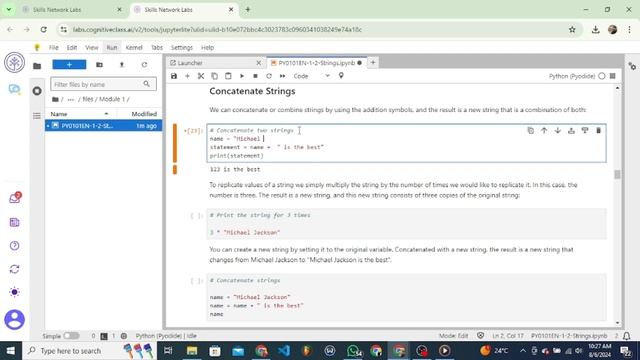Reload the page in Chrome
Image resolution: width=640 pixels, height=360 pixels.
tap(44, 29)
